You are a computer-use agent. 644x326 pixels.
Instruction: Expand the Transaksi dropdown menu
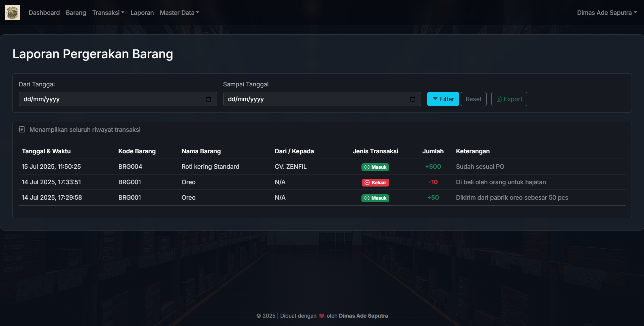108,13
